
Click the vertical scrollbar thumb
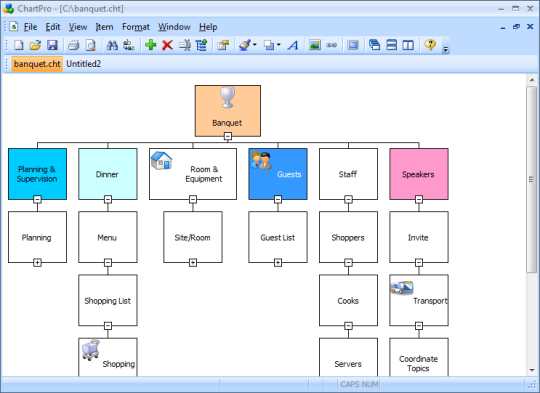point(532,179)
